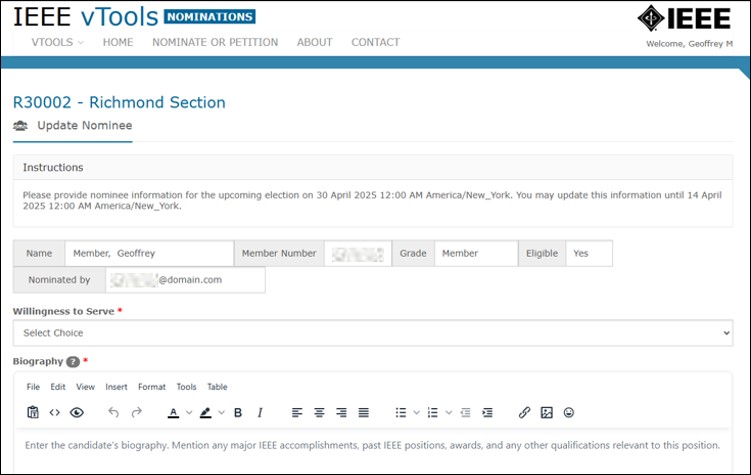Click the Eligible field showing Yes

tap(589, 253)
